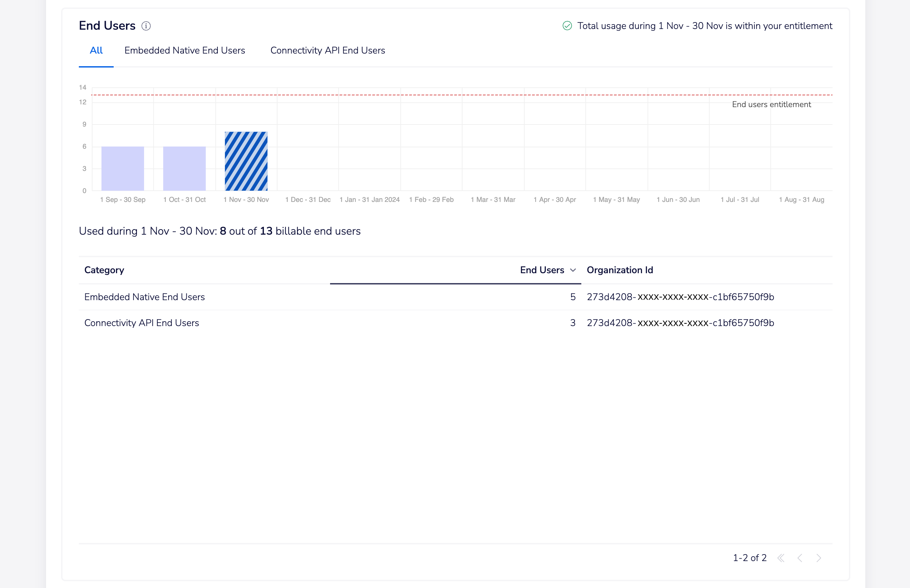This screenshot has height=588, width=910.
Task: Go to first page double-chevron icon
Action: [x=781, y=558]
